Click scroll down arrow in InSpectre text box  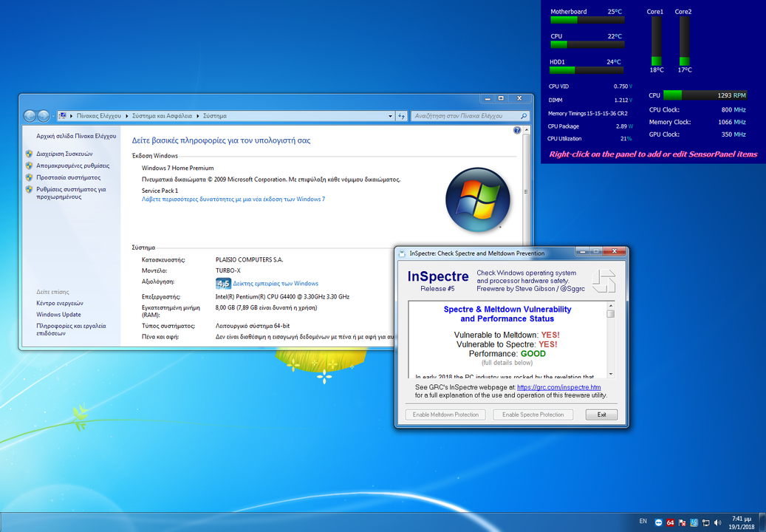[x=611, y=374]
